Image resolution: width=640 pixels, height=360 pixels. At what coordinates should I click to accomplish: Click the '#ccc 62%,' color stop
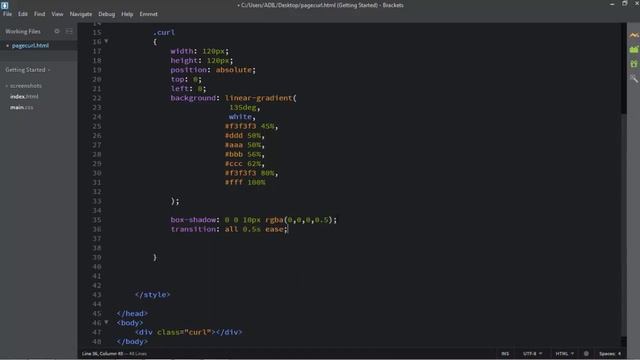click(x=244, y=164)
